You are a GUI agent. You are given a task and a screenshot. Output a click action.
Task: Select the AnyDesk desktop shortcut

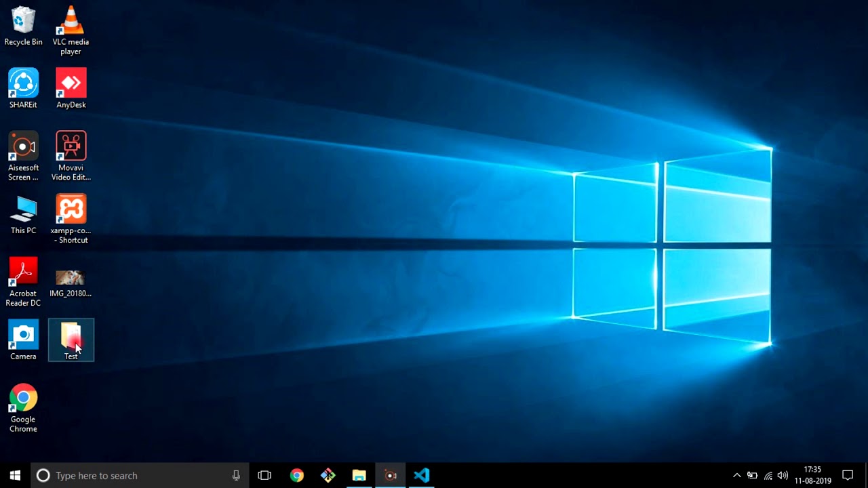(x=71, y=89)
